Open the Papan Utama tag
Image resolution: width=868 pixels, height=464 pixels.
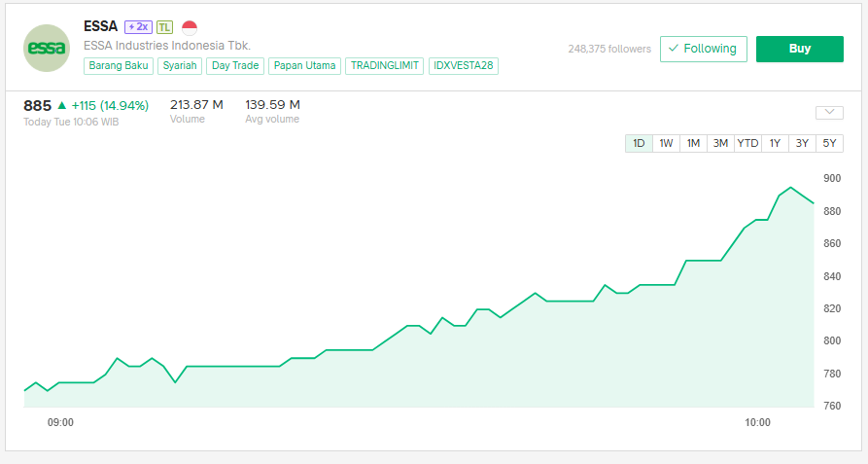tap(304, 66)
